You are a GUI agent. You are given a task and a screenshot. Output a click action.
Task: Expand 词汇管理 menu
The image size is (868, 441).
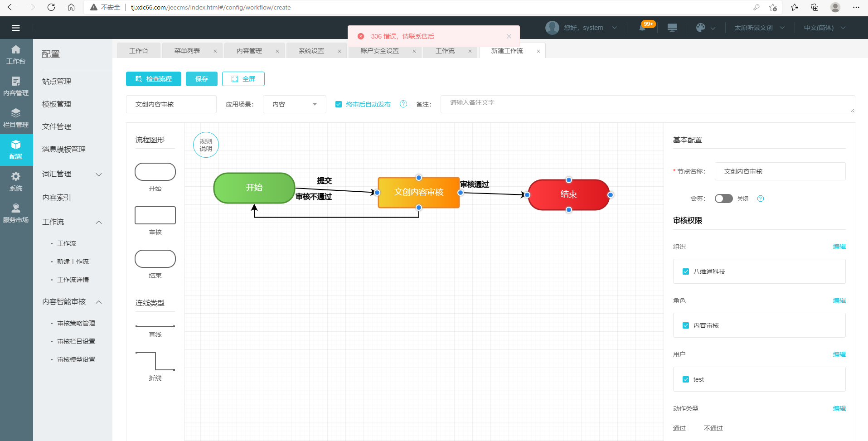tap(73, 174)
